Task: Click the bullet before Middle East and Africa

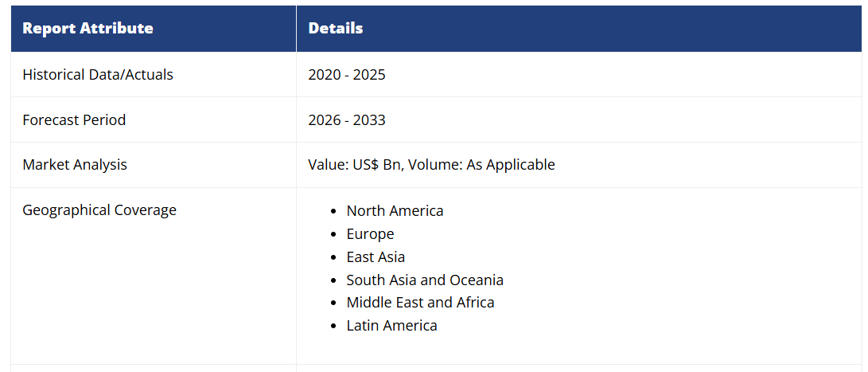Action: [x=334, y=303]
